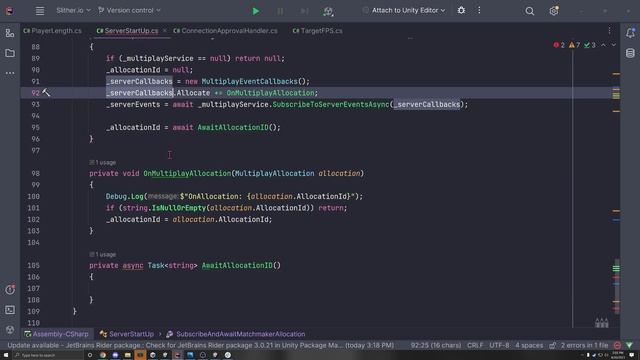
Task: Click the green checkmark count showing 3
Action: [x=590, y=45]
